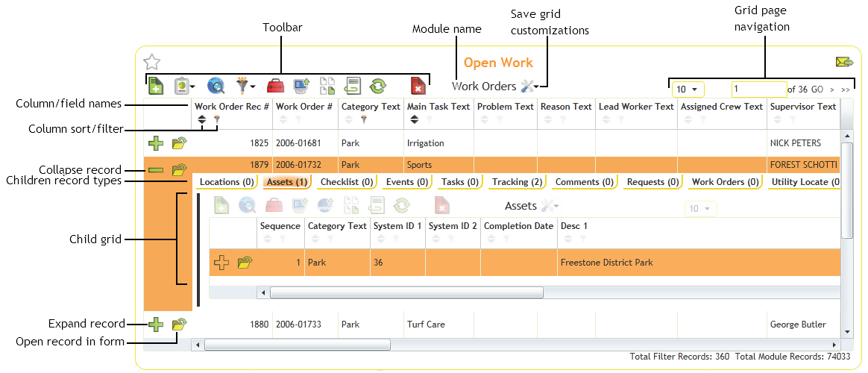Click the send email envelope icon
Image resolution: width=868 pixels, height=373 pixels.
pyautogui.click(x=844, y=63)
